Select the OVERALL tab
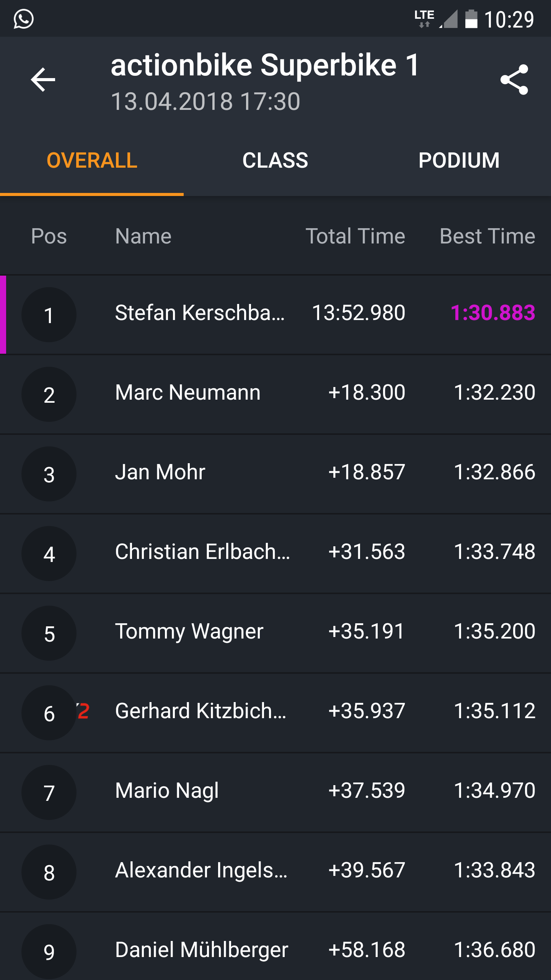The width and height of the screenshot is (551, 980). (x=92, y=160)
